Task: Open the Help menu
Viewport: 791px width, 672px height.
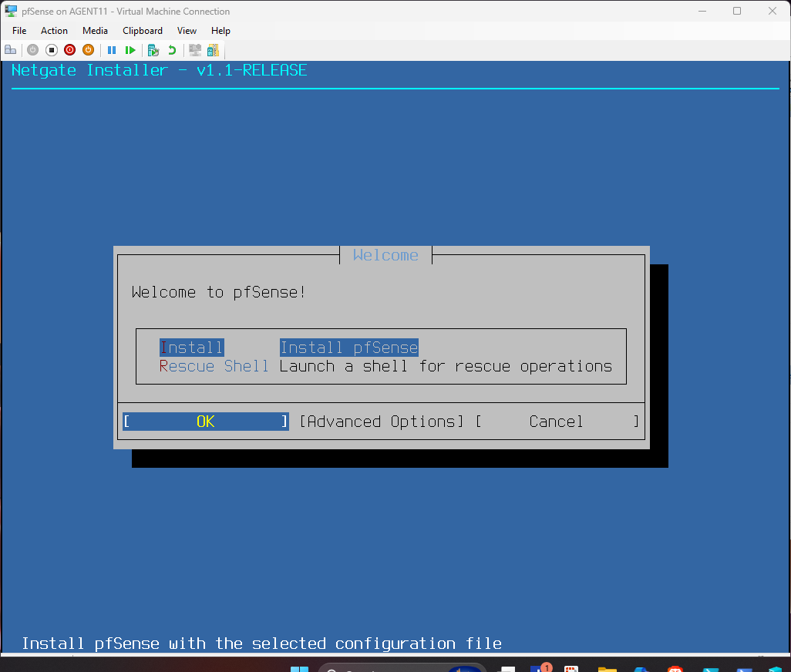Action: [x=220, y=31]
